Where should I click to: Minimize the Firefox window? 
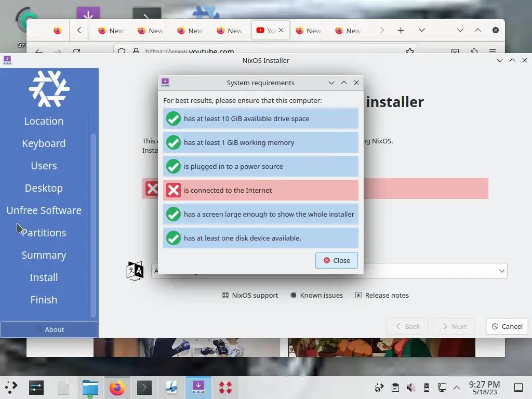click(x=460, y=30)
